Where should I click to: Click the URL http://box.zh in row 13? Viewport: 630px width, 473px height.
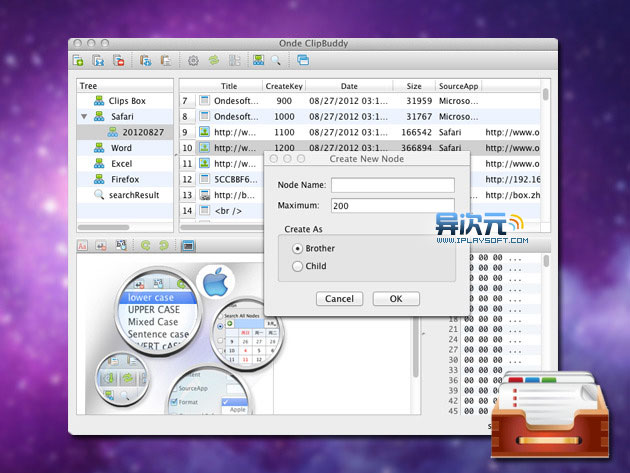pos(513,195)
